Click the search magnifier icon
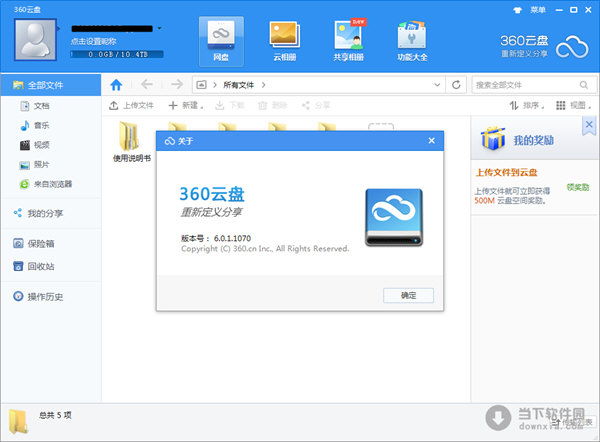Screen dimensions: 600x442 click(x=584, y=85)
